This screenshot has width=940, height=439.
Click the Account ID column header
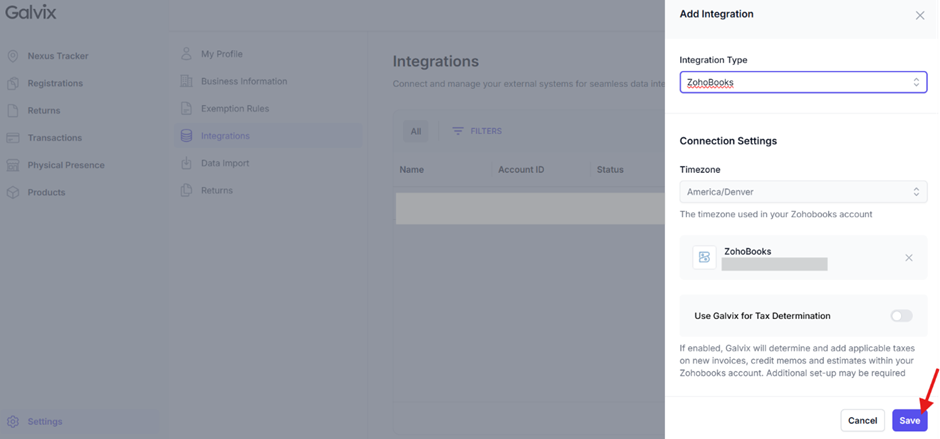tap(521, 170)
